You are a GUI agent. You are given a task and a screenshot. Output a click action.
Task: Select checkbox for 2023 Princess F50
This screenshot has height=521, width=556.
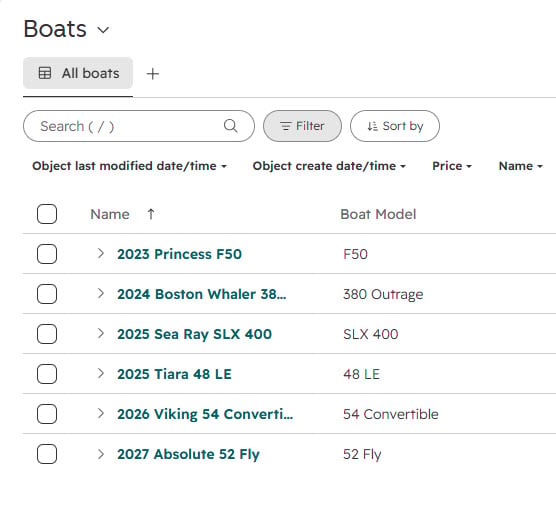tap(47, 254)
